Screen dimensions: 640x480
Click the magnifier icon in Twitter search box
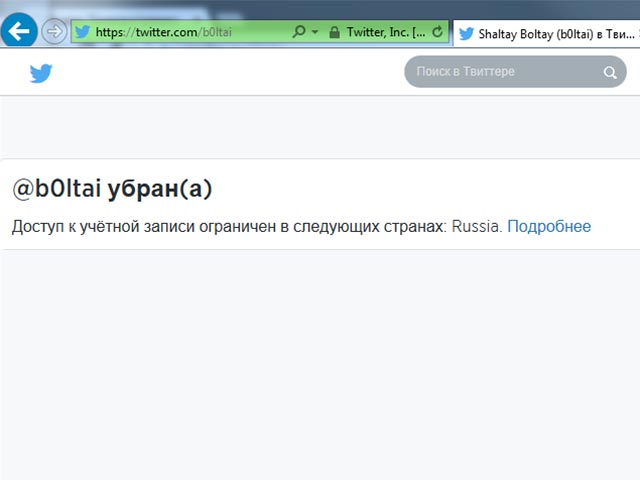(x=610, y=73)
